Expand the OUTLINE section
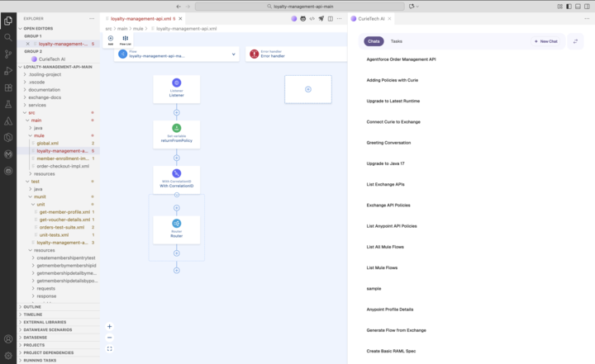Image resolution: width=595 pixels, height=364 pixels. pyautogui.click(x=59, y=307)
